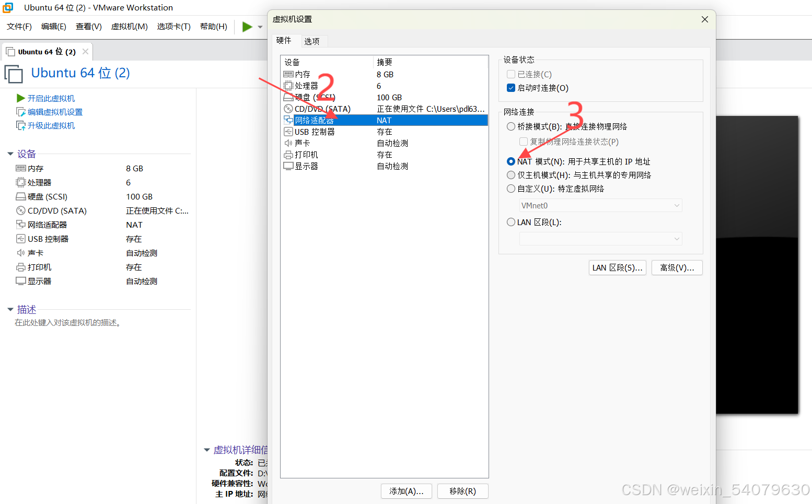812x504 pixels.
Task: Open the 编辑(E) menu
Action: pos(54,27)
